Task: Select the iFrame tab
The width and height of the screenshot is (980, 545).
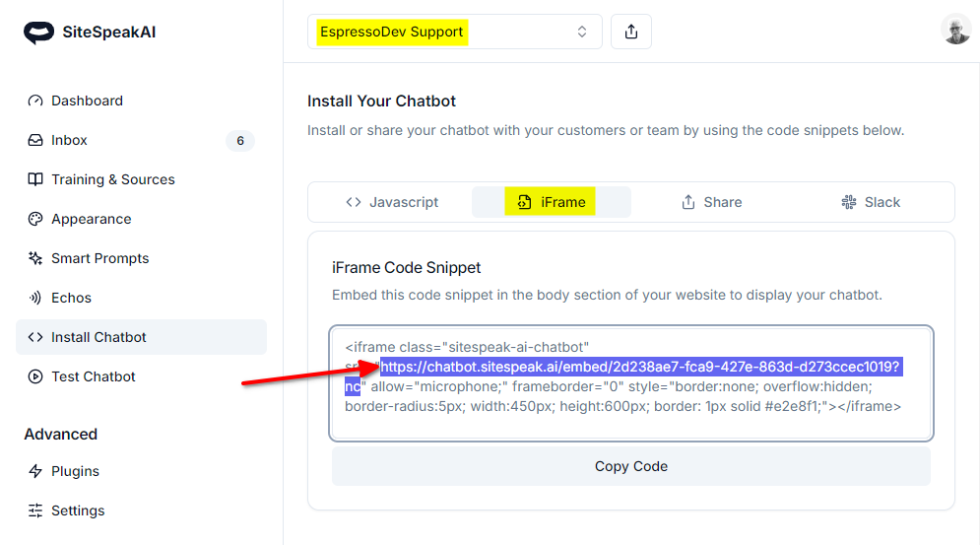Action: coord(552,202)
